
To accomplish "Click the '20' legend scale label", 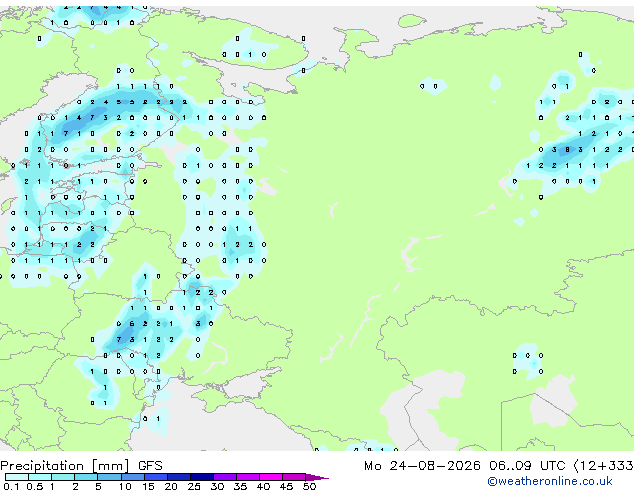I will [171, 486].
